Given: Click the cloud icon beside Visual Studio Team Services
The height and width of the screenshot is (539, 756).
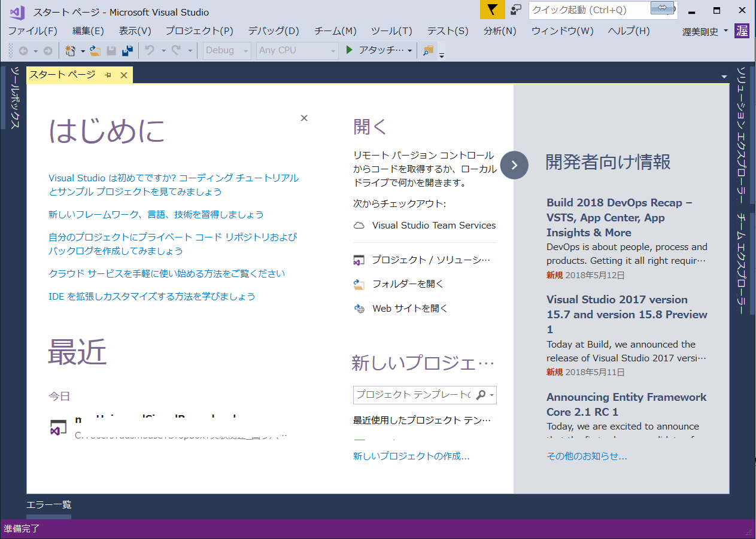Looking at the screenshot, I should (x=359, y=226).
